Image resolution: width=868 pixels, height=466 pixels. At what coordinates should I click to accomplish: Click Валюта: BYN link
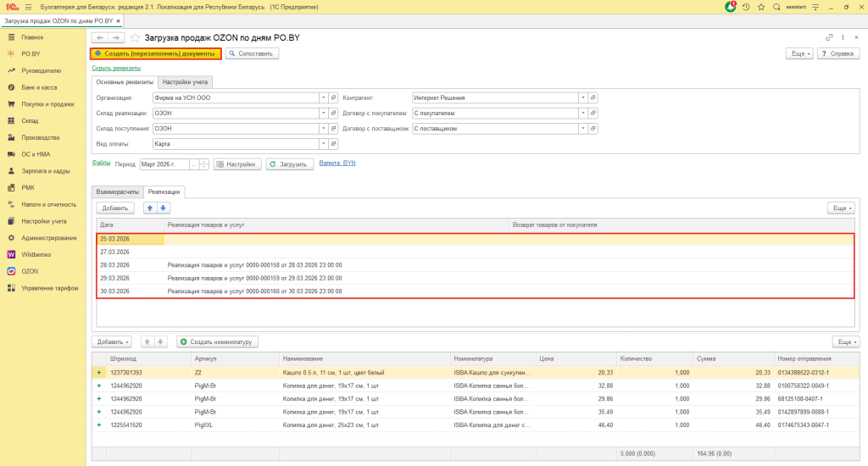(337, 164)
